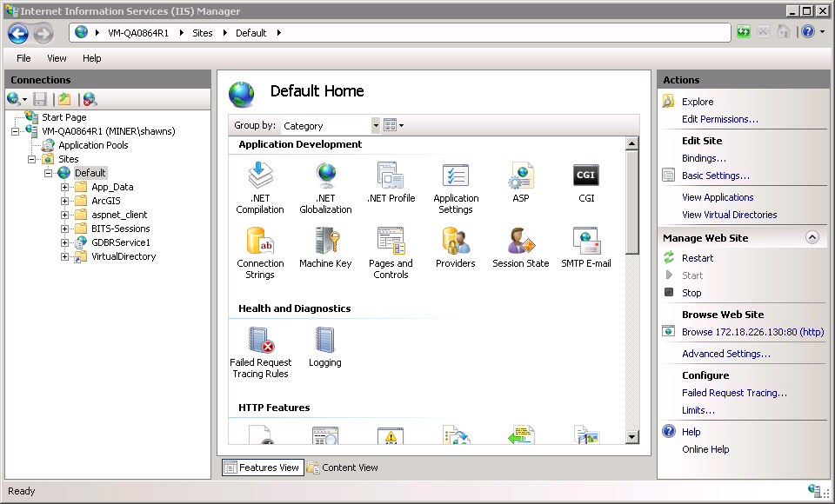This screenshot has height=504, width=835.
Task: Open the File menu
Action: [23, 58]
